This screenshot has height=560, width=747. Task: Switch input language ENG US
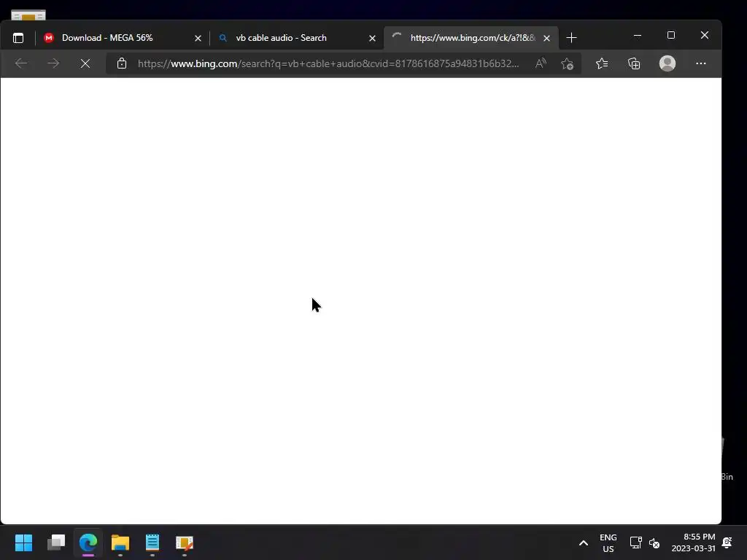[x=608, y=542]
